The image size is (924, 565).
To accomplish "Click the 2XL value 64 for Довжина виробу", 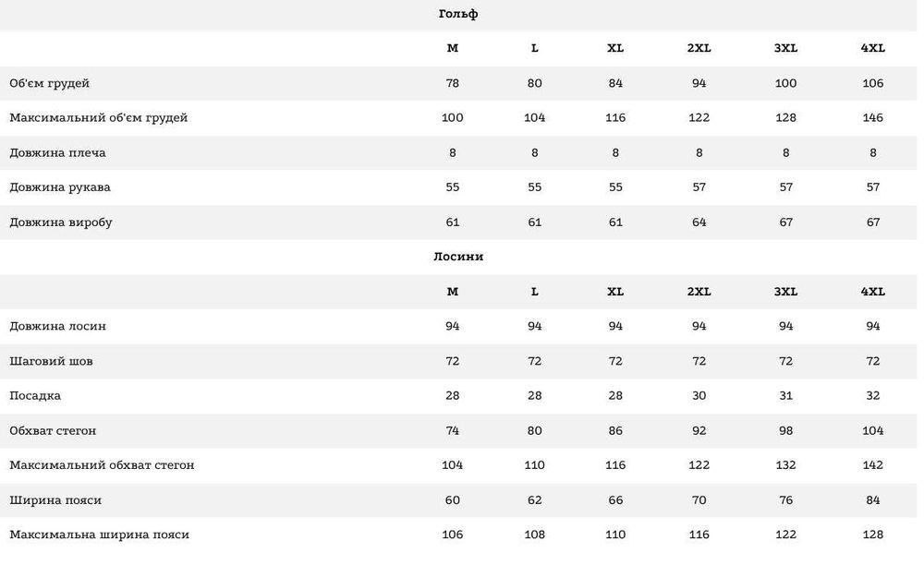I will 699,222.
